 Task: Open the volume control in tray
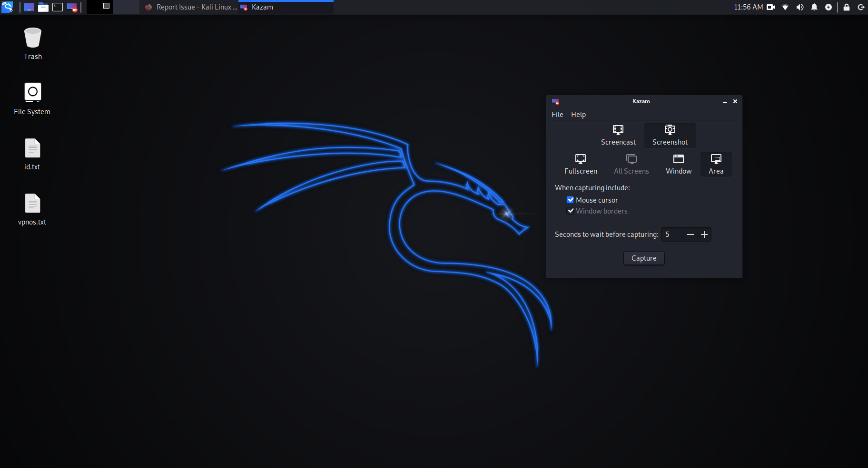[800, 7]
